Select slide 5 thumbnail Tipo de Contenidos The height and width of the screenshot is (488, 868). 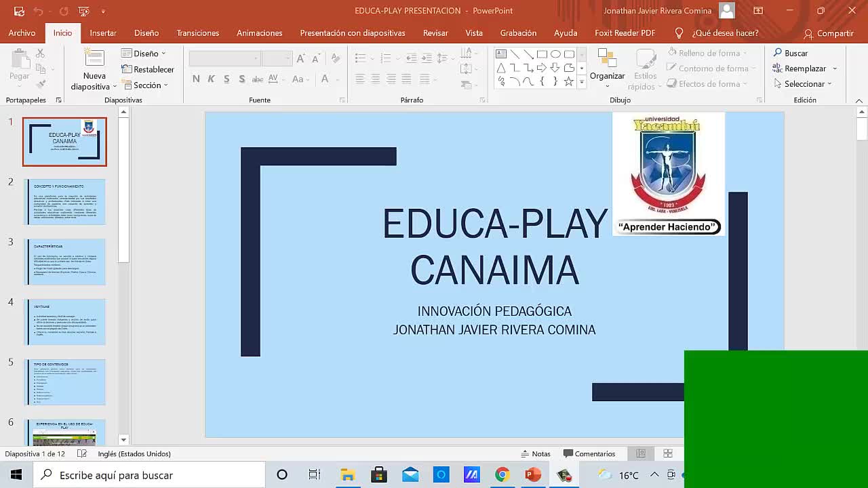pyautogui.click(x=64, y=382)
